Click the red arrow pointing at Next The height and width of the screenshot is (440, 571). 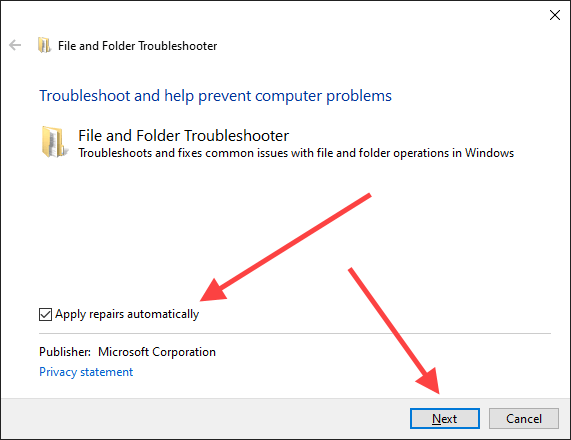[394, 331]
